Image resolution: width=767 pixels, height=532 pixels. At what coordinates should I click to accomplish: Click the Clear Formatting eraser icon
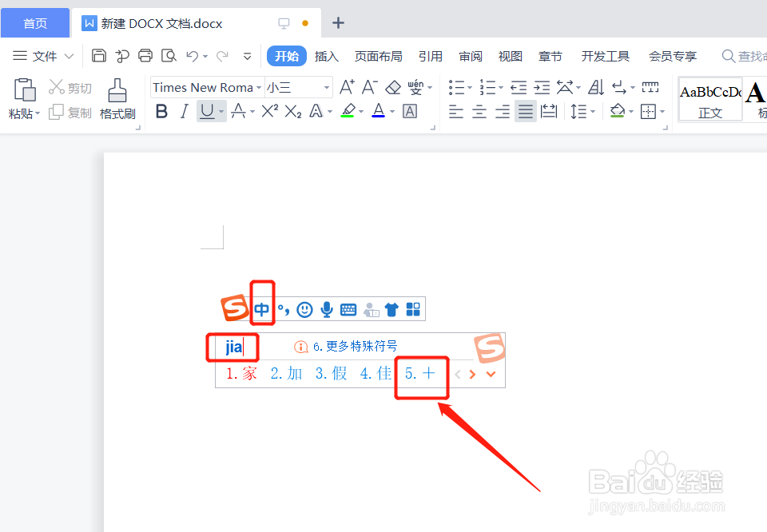(x=393, y=88)
